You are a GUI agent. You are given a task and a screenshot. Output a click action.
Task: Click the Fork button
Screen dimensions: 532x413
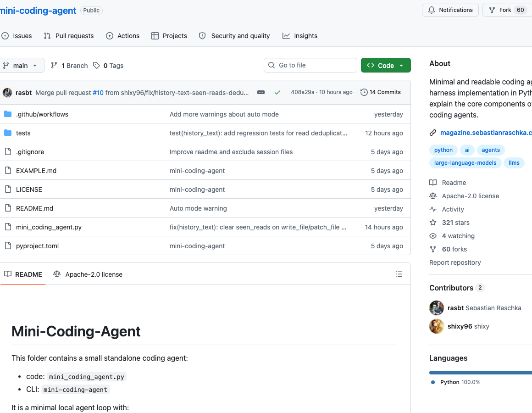[506, 10]
